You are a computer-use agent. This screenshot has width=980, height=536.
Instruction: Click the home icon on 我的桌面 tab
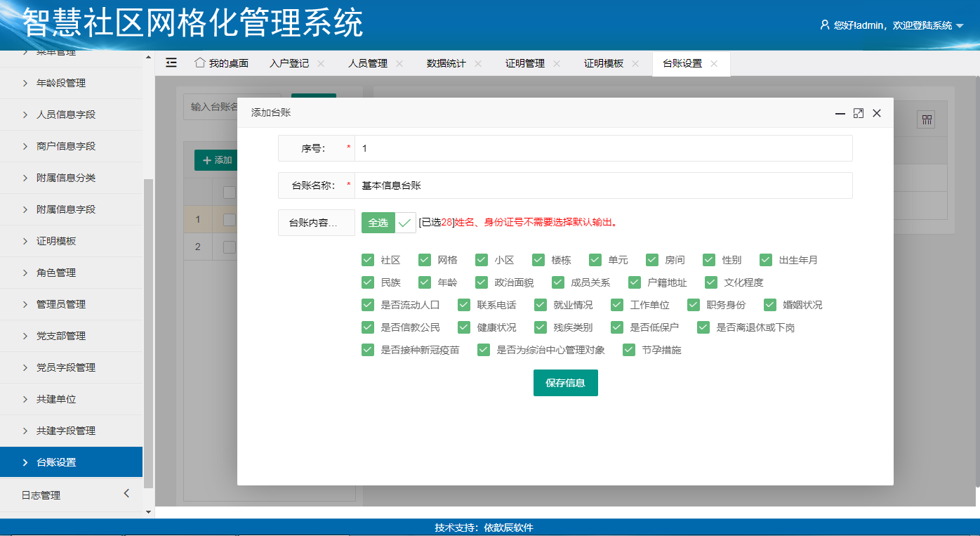200,63
